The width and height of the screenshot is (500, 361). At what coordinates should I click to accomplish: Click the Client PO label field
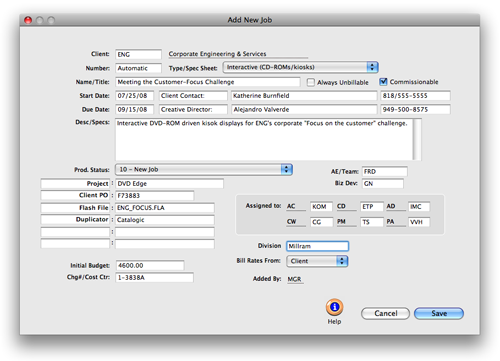75,195
